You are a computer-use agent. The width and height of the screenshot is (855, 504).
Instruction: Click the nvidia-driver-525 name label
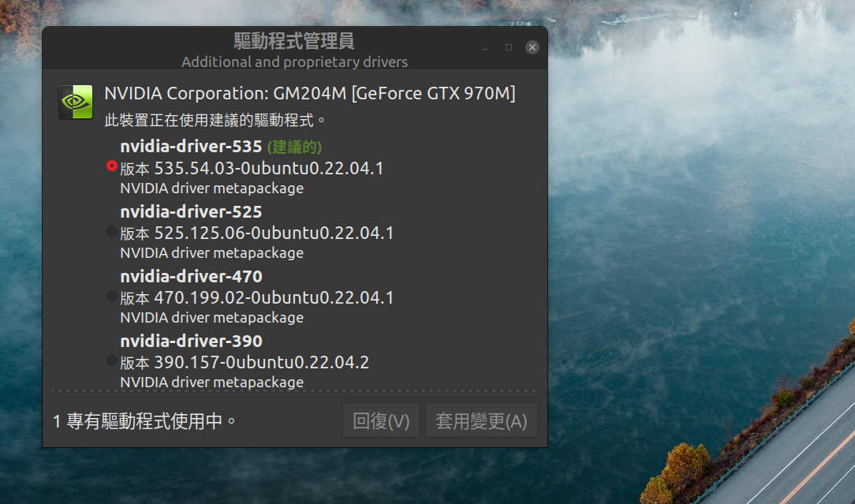click(x=192, y=211)
